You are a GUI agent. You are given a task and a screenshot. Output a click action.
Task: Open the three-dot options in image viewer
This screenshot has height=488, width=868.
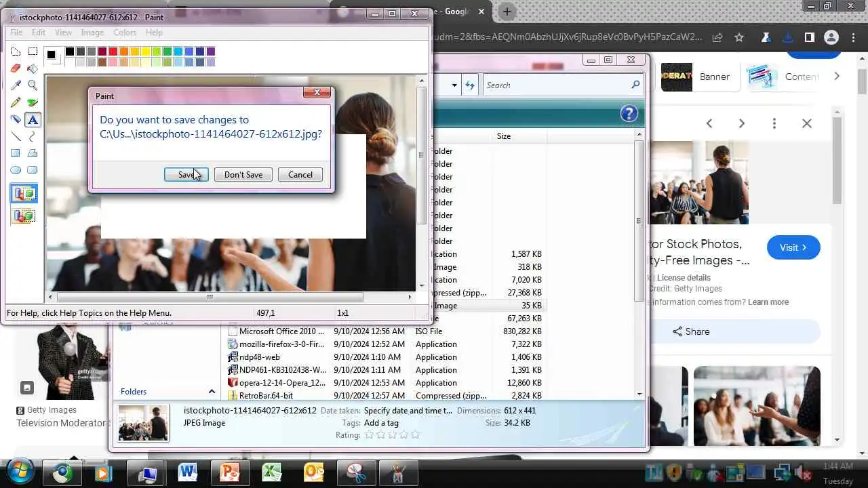click(x=774, y=123)
